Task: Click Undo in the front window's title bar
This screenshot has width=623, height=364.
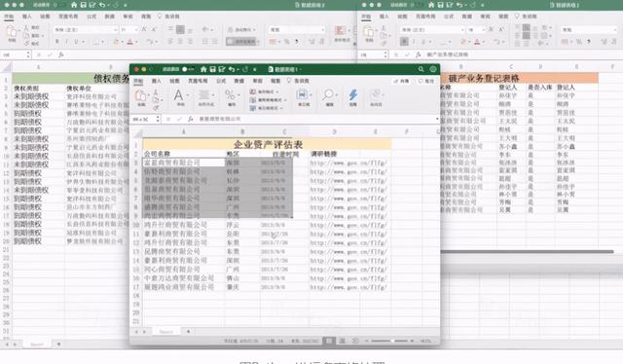Action: pos(232,69)
